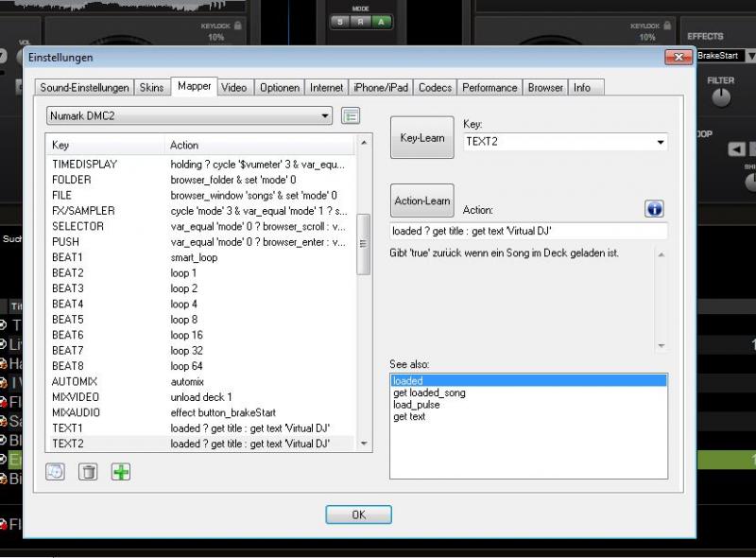Image resolution: width=756 pixels, height=558 pixels.
Task: Open the Numark DMC2 controller dropdown
Action: coord(190,115)
